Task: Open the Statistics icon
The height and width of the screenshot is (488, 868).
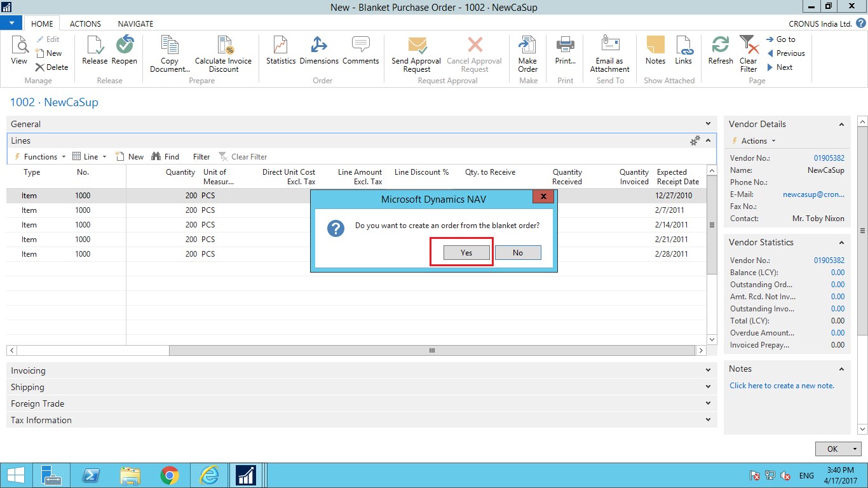Action: (x=281, y=51)
